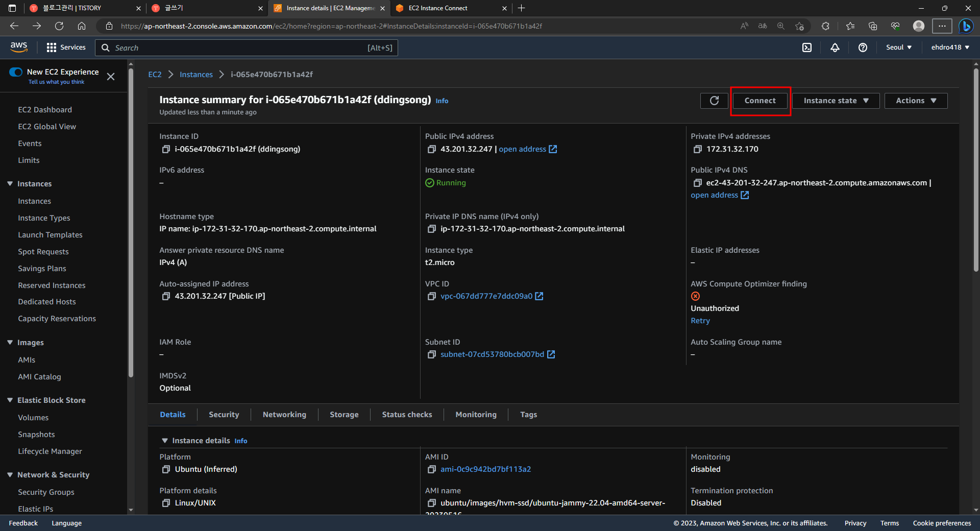This screenshot has width=980, height=531.
Task: Copy the Subnet ID
Action: coord(431,354)
